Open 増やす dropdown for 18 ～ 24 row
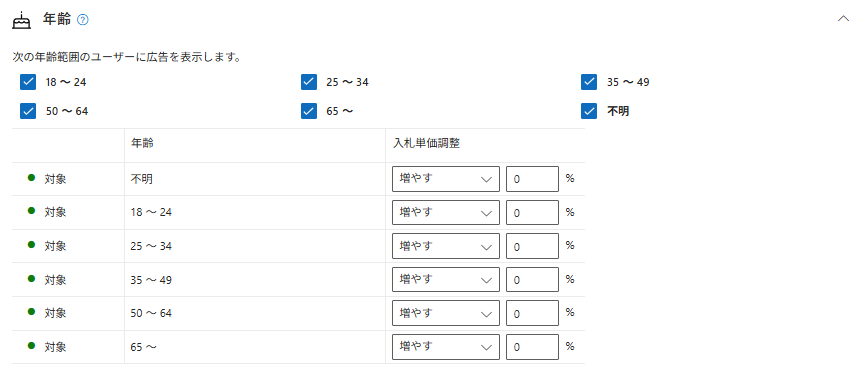The image size is (858, 373). 446,213
